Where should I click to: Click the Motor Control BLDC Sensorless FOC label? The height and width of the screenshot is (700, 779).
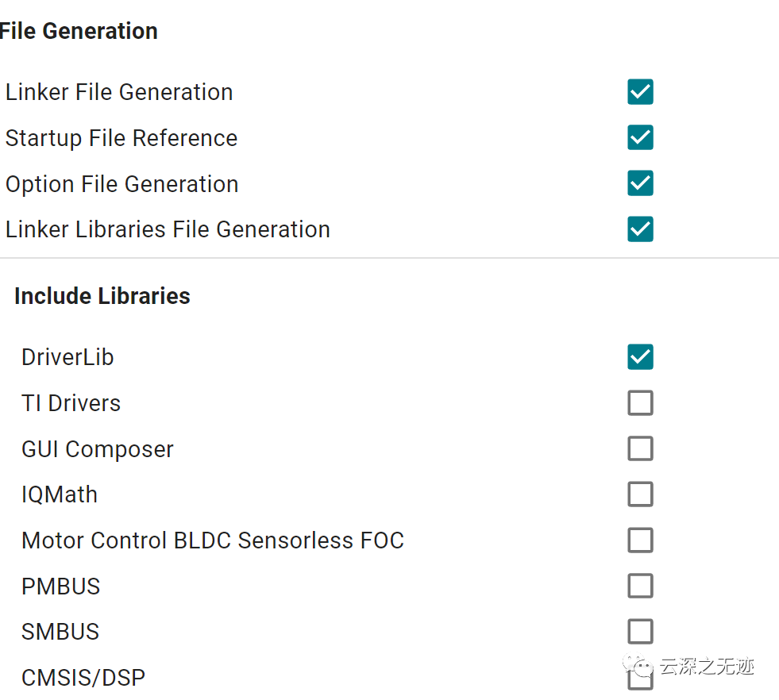tap(213, 540)
